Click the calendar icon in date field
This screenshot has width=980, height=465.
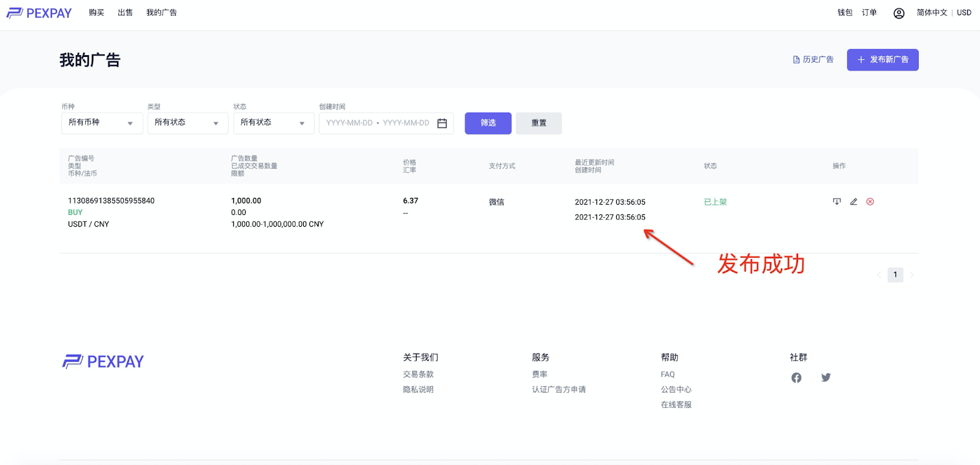tap(442, 123)
